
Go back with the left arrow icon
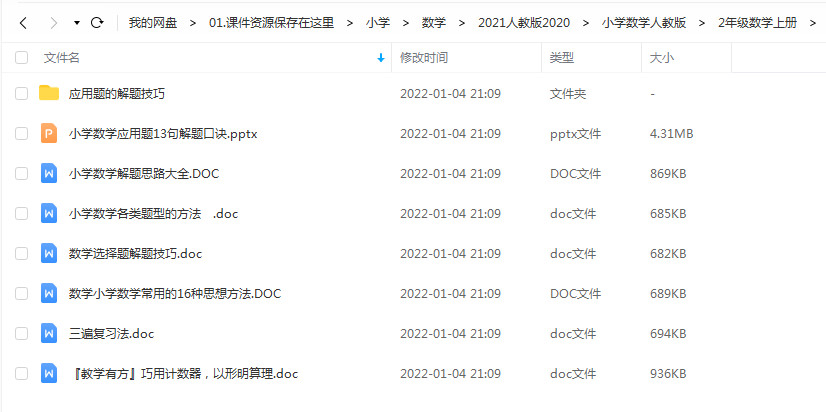pyautogui.click(x=23, y=23)
